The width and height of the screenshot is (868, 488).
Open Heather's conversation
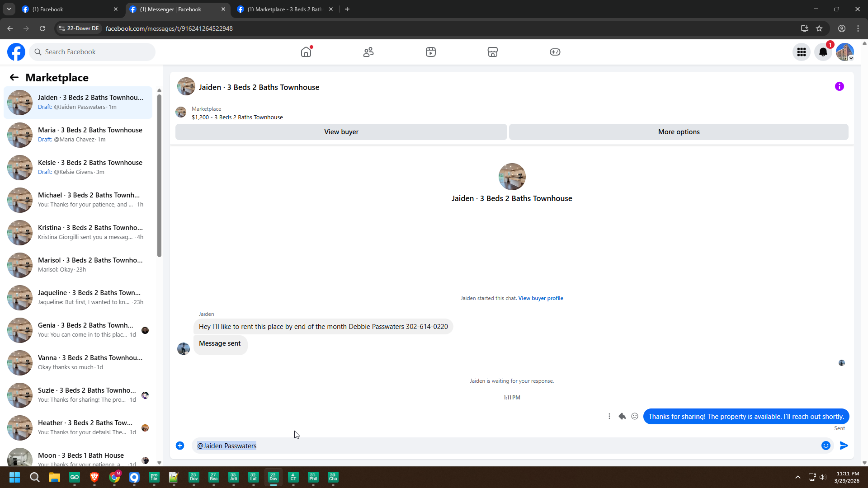(x=78, y=428)
